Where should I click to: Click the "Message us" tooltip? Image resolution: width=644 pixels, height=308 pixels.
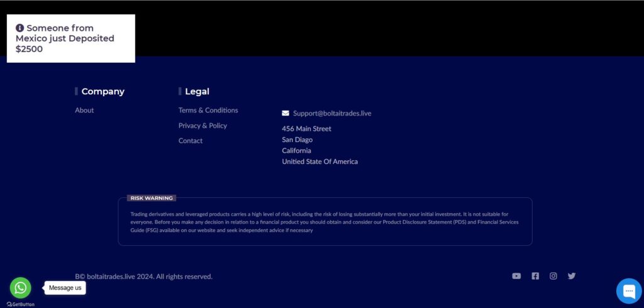tap(65, 288)
